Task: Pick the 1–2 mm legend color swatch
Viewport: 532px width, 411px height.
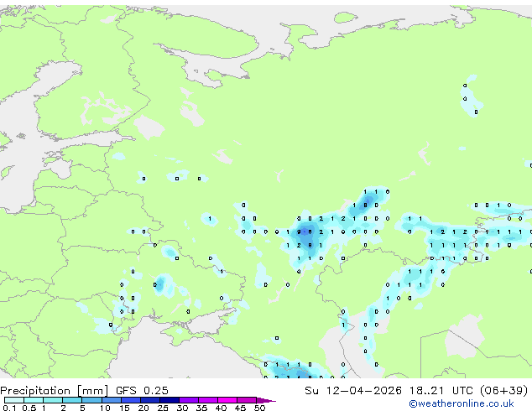Action: [53, 400]
